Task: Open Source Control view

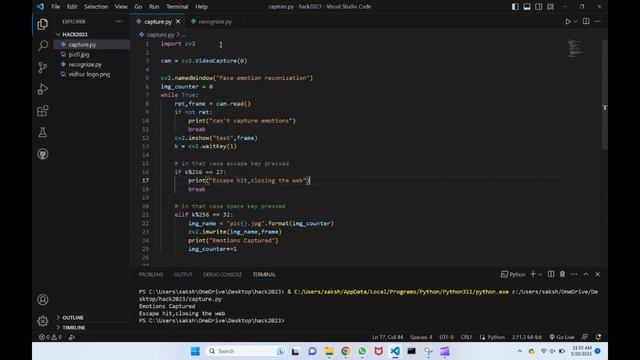Action: pyautogui.click(x=42, y=67)
